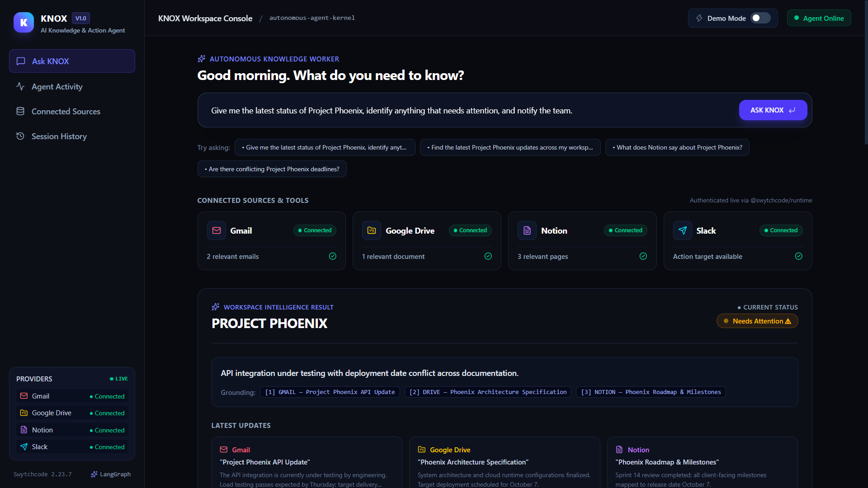Image resolution: width=868 pixels, height=488 pixels.
Task: Click the Connected badge on the Gmail card
Action: [x=315, y=230]
